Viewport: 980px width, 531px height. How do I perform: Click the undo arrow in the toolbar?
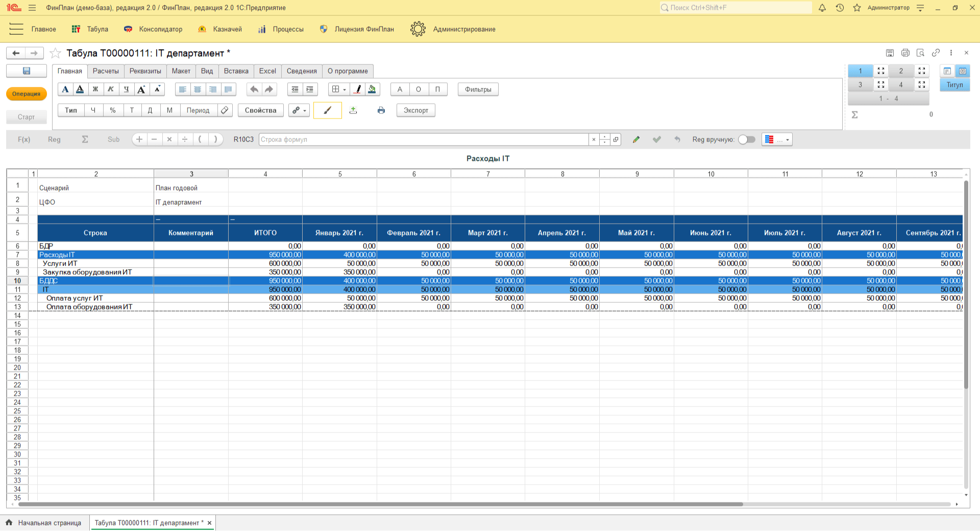254,89
